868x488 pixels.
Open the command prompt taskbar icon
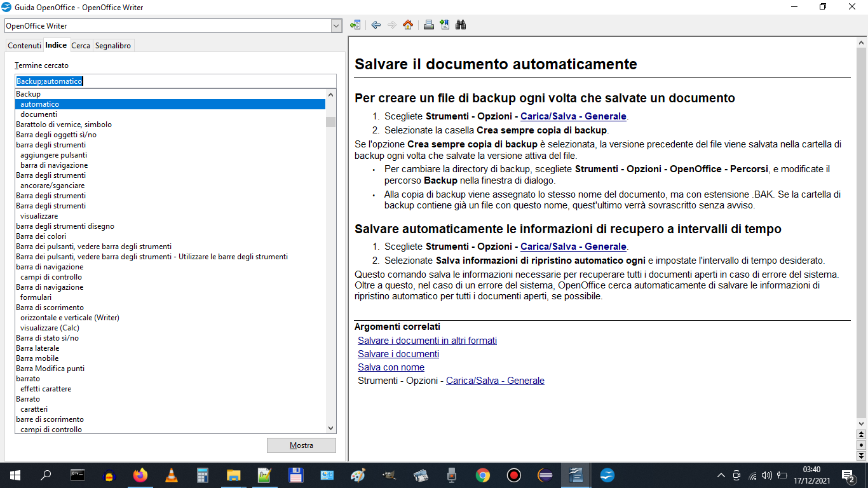78,475
